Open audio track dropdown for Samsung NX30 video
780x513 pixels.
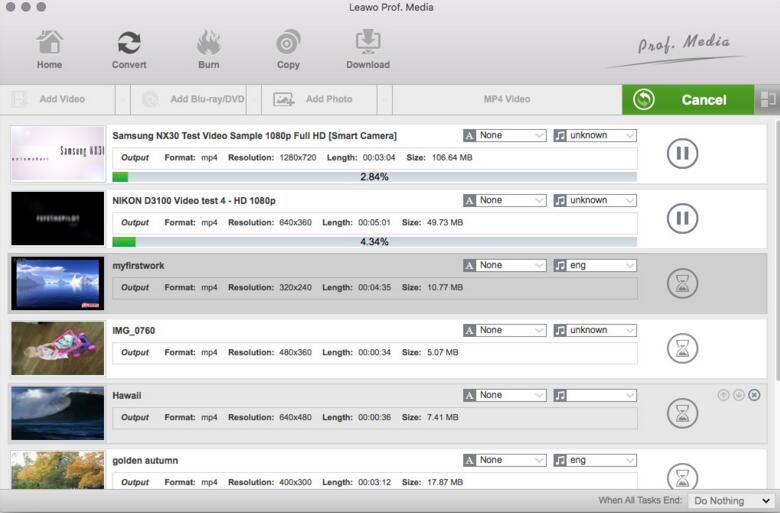[595, 135]
